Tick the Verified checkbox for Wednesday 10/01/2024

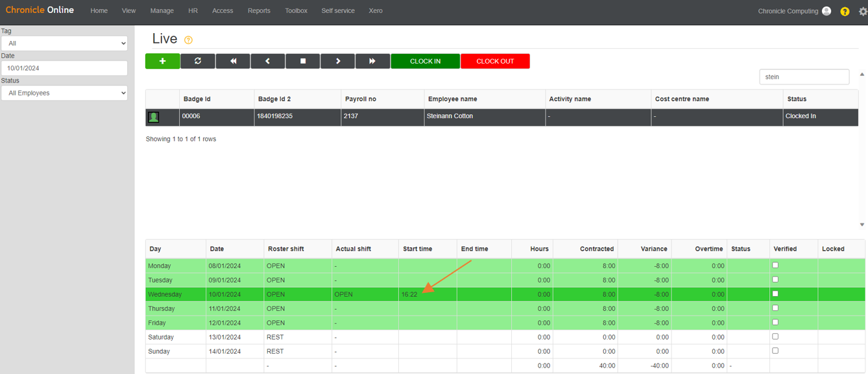pos(774,294)
